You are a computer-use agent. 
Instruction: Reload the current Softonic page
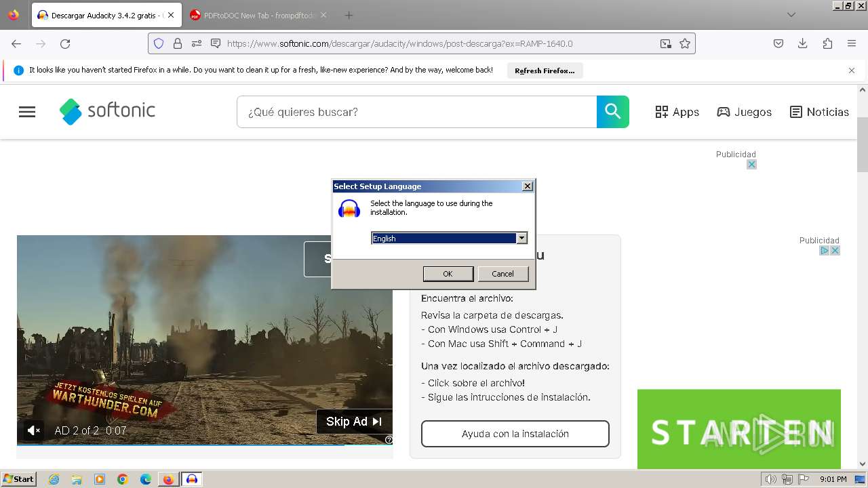point(65,43)
